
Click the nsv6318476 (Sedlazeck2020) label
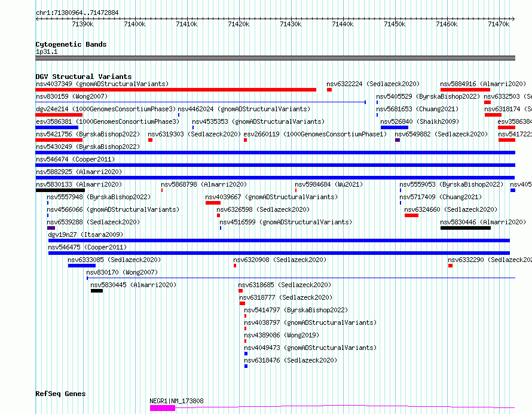coord(291,360)
